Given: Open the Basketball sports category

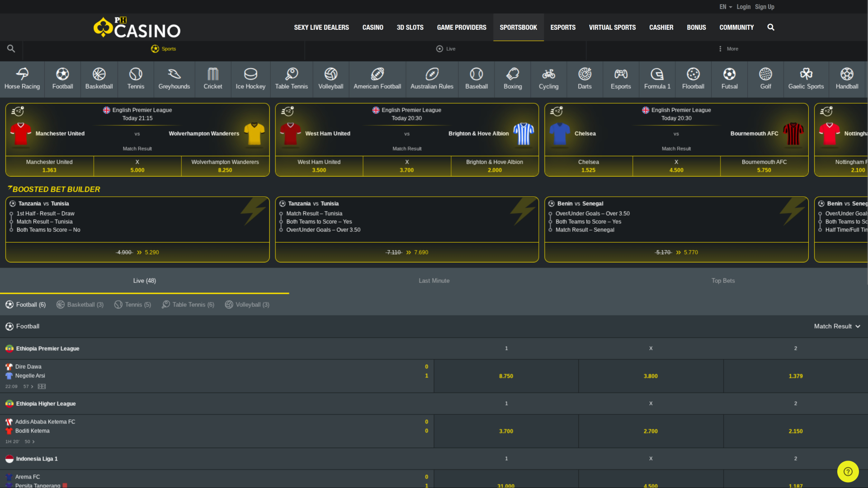Looking at the screenshot, I should pyautogui.click(x=99, y=79).
